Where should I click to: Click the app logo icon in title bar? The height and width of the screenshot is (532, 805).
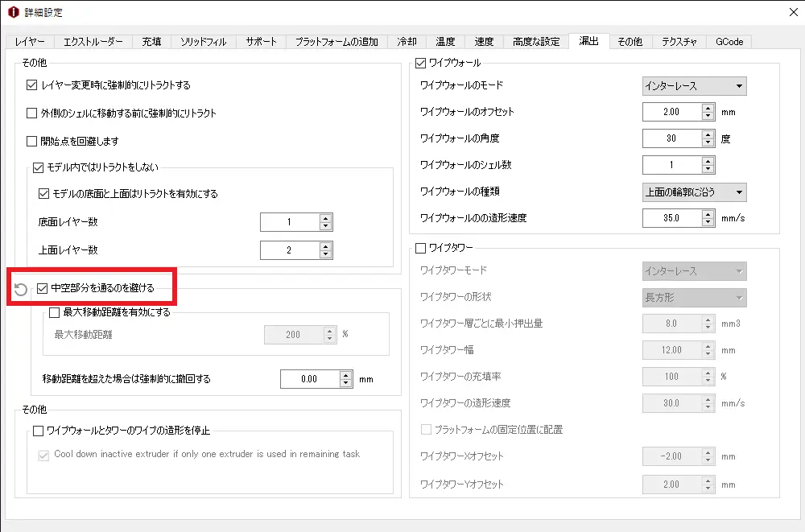12,12
